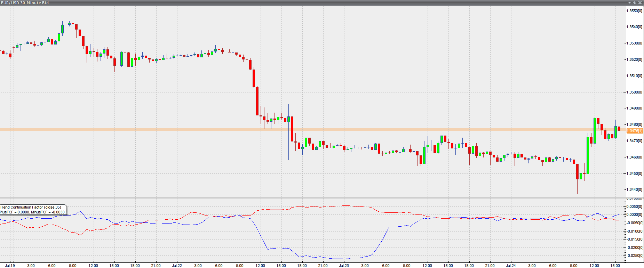The height and width of the screenshot is (268, 644).
Task: Select the 1.3440[0] price scale label
Action: point(634,190)
